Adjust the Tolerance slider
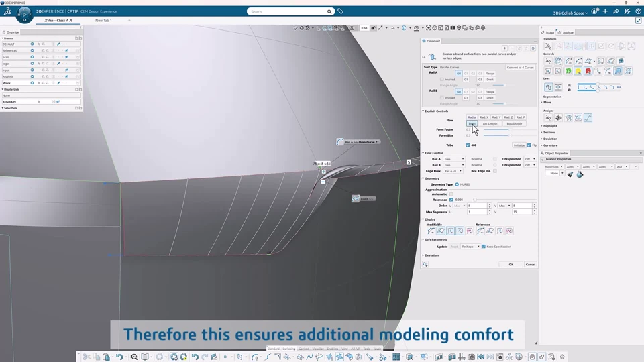 coord(504,200)
